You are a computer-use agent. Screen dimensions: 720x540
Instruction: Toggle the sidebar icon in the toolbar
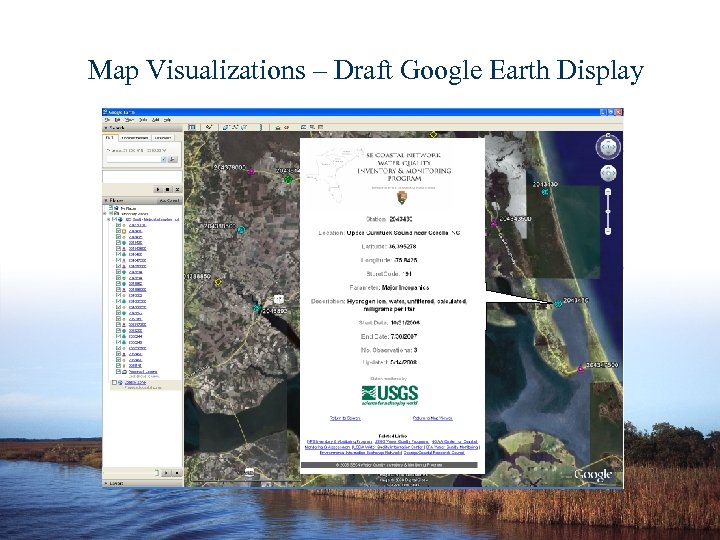pos(194,127)
